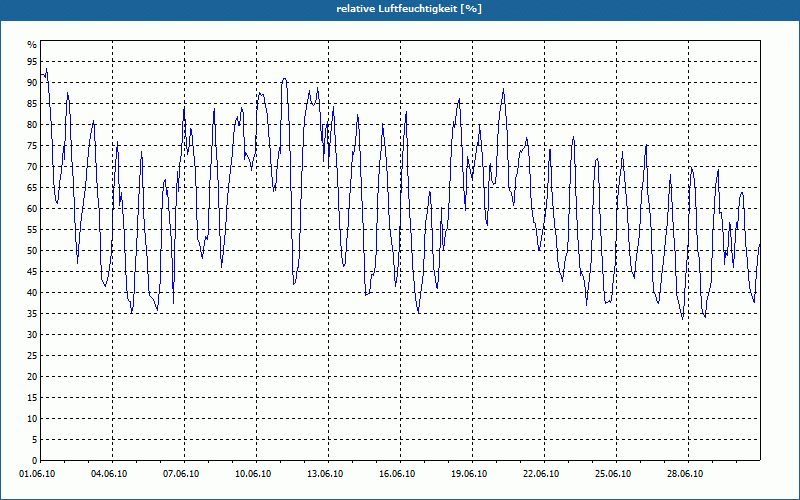The width and height of the screenshot is (800, 500).
Task: Click the date label 25.06.10
Action: [x=613, y=474]
